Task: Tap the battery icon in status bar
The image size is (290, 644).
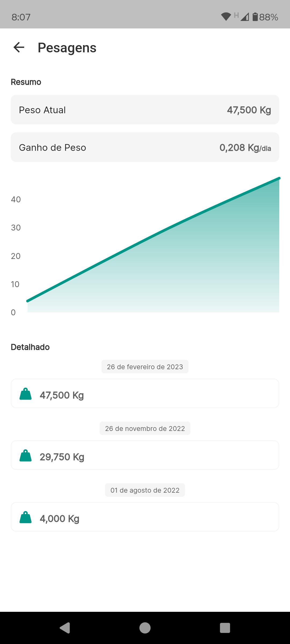Action: (x=255, y=17)
